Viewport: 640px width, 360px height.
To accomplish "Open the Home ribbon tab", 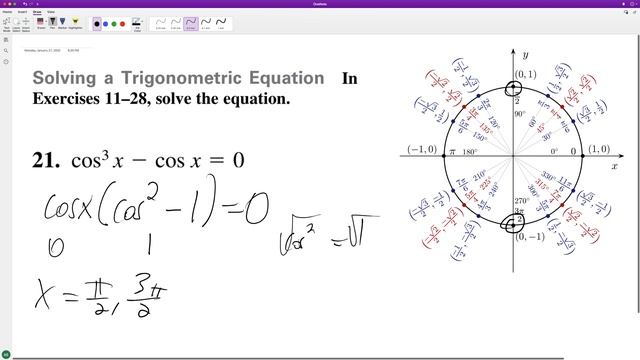I will [7, 12].
